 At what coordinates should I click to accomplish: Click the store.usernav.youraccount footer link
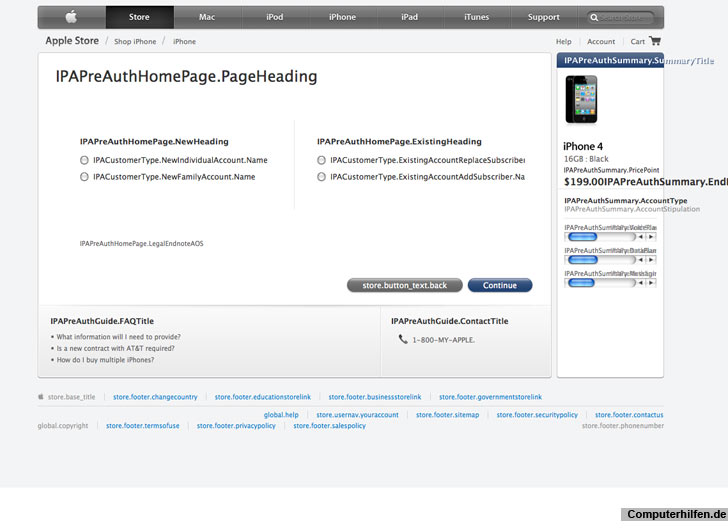(358, 415)
